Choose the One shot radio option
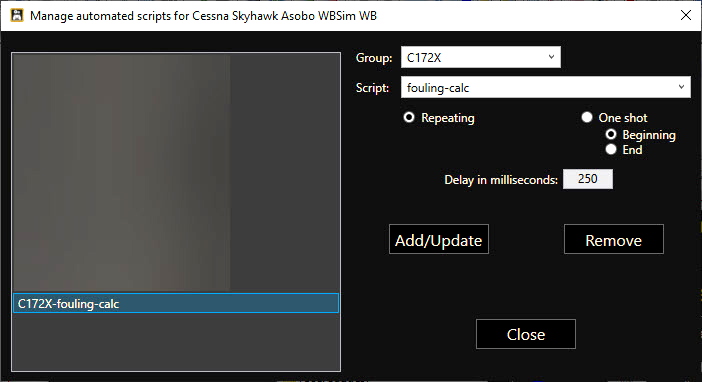Screen dimensions: 702x382 pyautogui.click(x=586, y=117)
